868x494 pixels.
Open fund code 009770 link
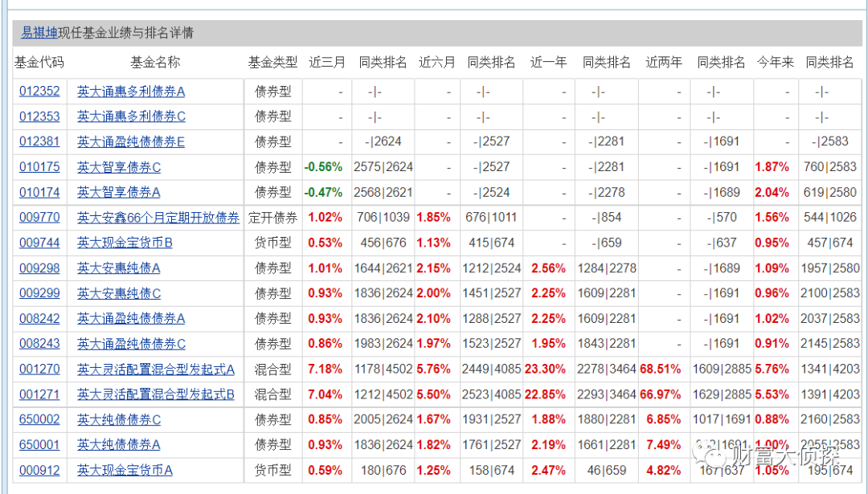(x=39, y=218)
